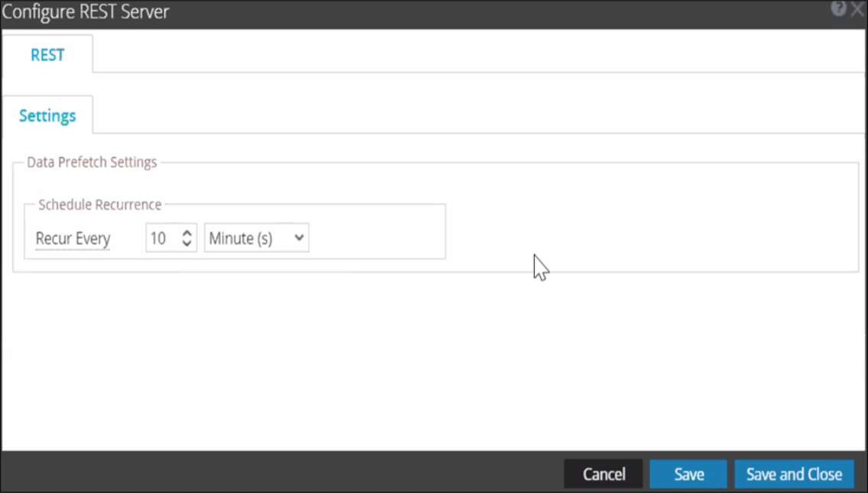868x493 pixels.
Task: Click empty tab strip right of REST tab
Action: 458,55
